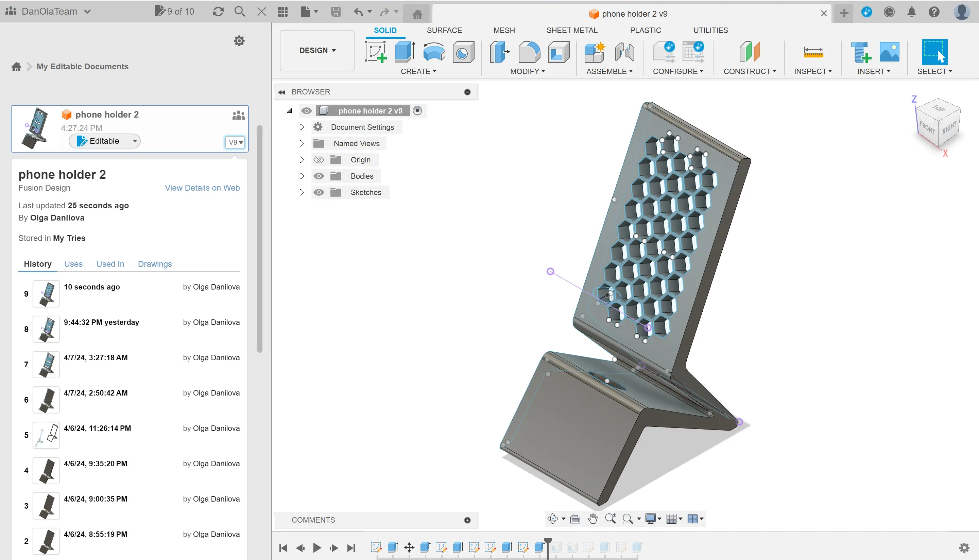
Task: Click the Press Pull tool icon
Action: click(x=499, y=52)
